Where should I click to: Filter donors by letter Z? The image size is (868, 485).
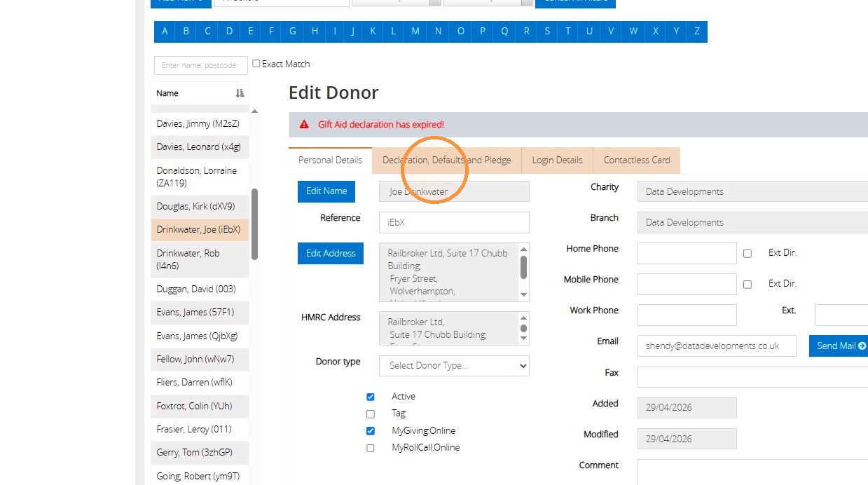click(697, 32)
